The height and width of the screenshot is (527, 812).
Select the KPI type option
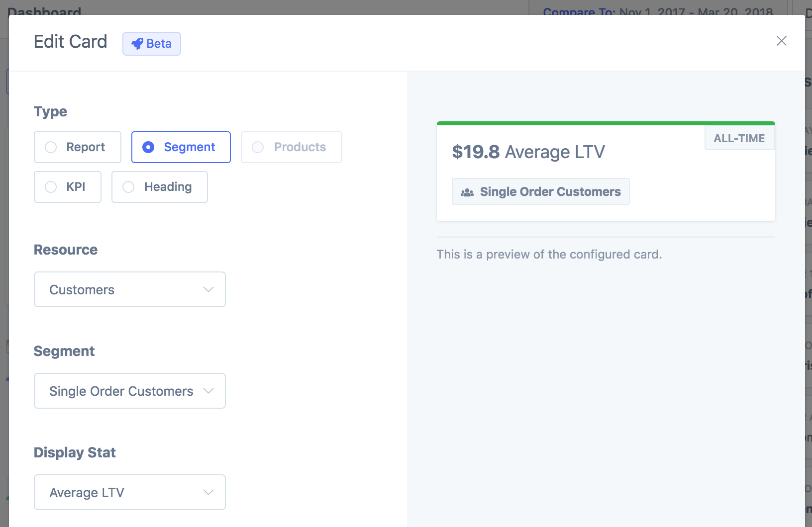(x=51, y=187)
